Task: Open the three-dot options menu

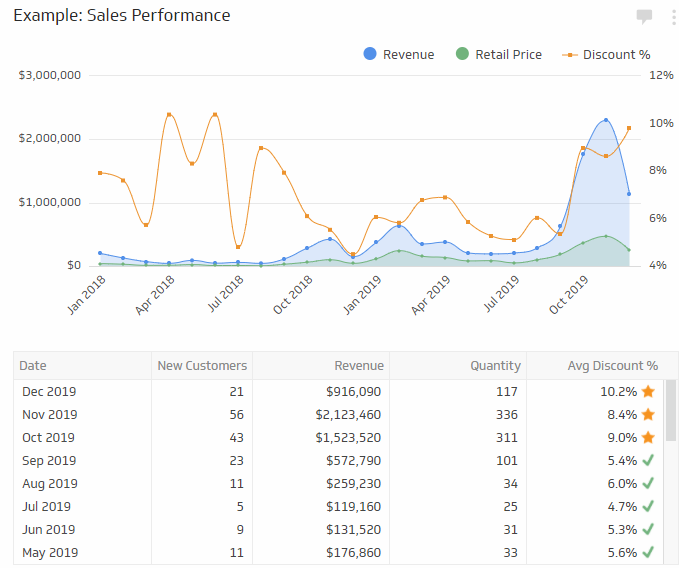Action: coord(674,17)
